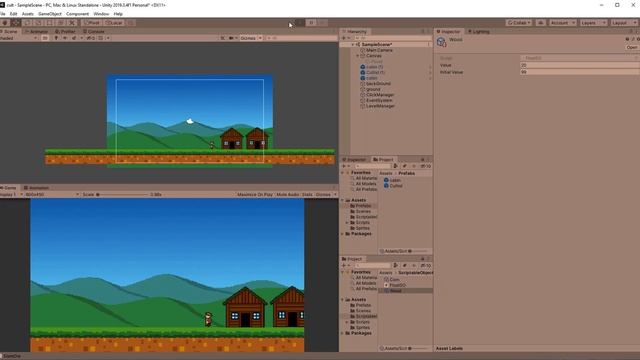
Task: Open the GameObject menu
Action: [x=50, y=14]
